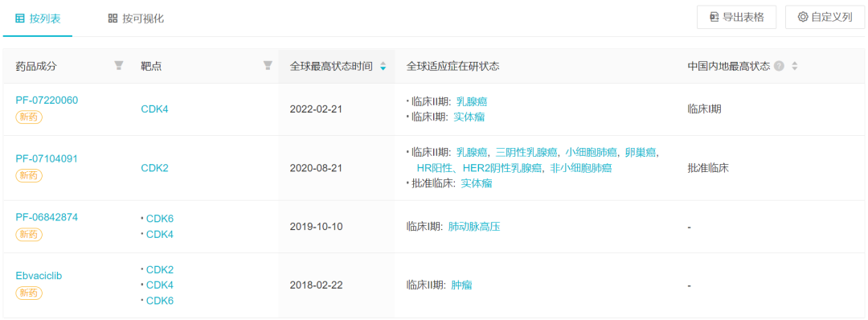The image size is (868, 320).
Task: Click the 新药 tag under PF-07104091
Action: (29, 175)
